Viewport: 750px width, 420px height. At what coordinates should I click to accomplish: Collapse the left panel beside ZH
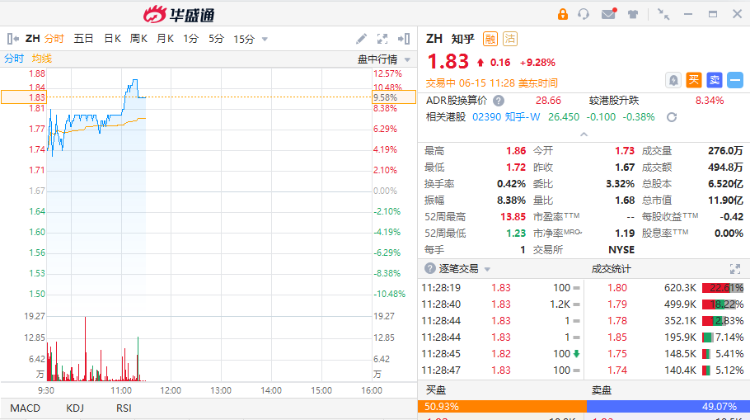click(13, 39)
